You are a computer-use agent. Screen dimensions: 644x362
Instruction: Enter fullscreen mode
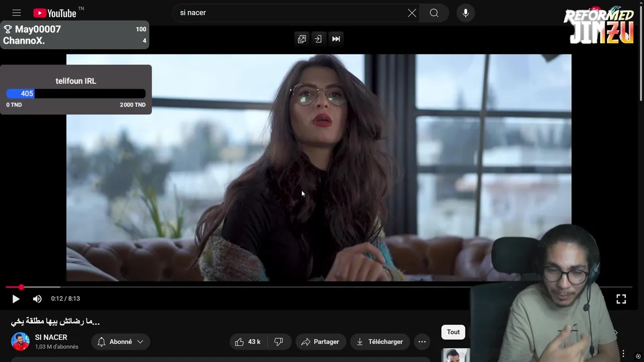click(621, 299)
